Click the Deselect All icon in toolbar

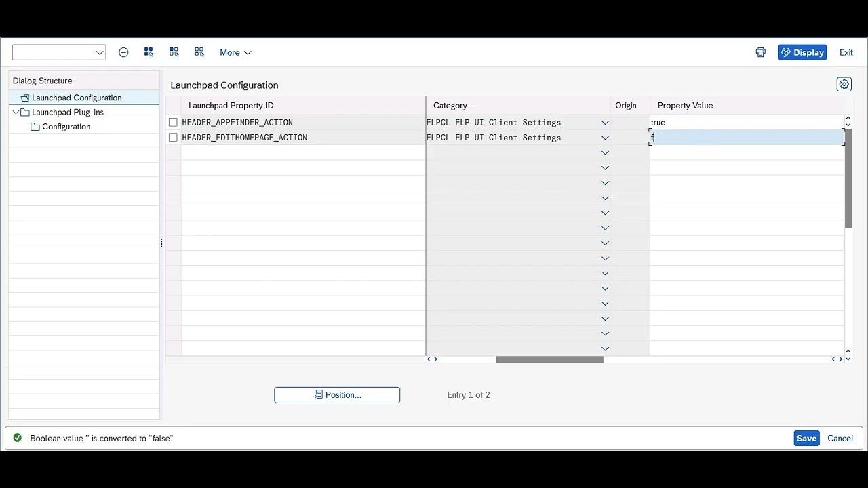(199, 52)
